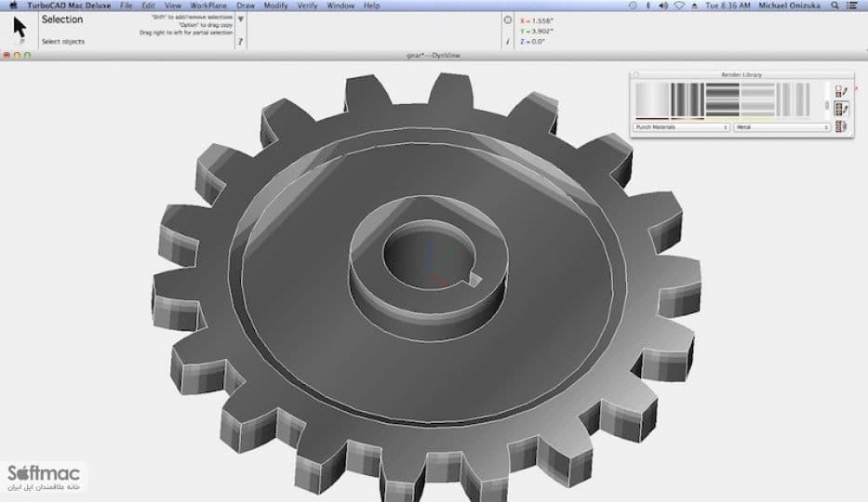868x502 pixels.
Task: Click the Michael Onizuka user name
Action: coord(789,6)
